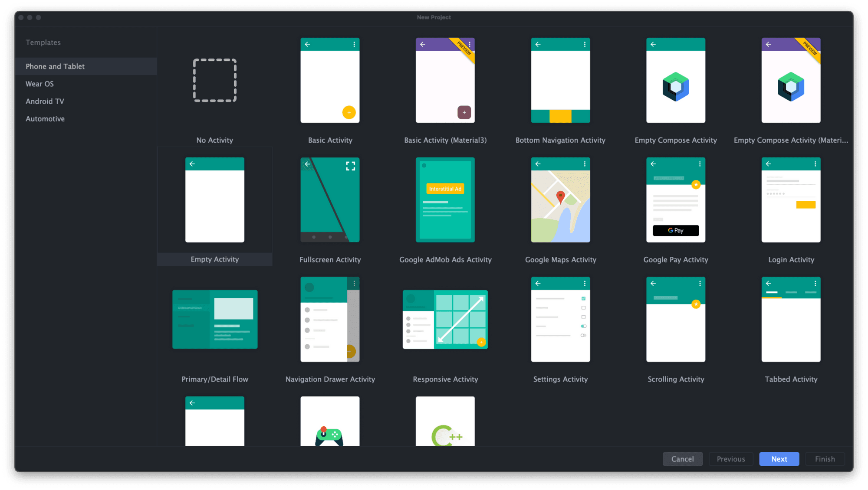
Task: Cancel the new project dialog
Action: pos(683,459)
